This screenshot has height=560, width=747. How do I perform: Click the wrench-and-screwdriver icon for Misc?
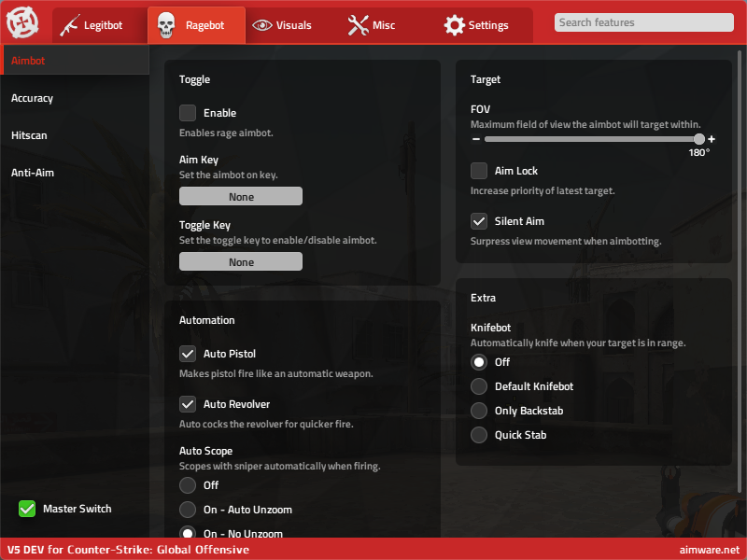click(x=358, y=25)
